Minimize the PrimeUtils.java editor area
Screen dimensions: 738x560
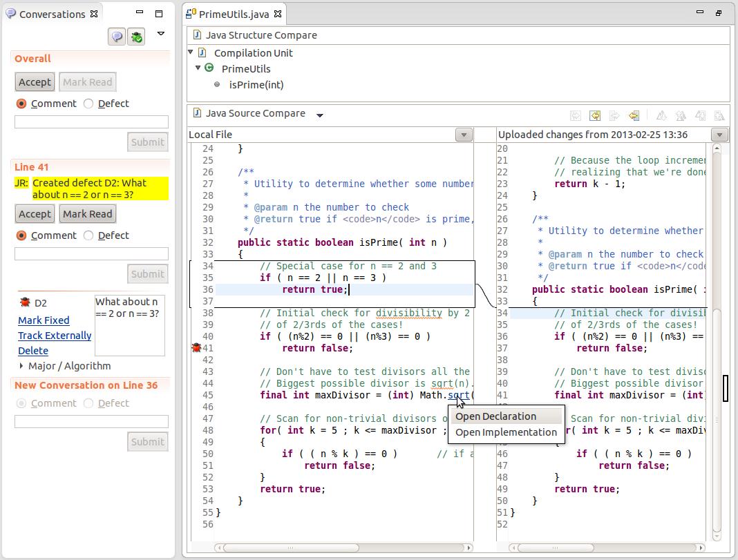point(700,12)
